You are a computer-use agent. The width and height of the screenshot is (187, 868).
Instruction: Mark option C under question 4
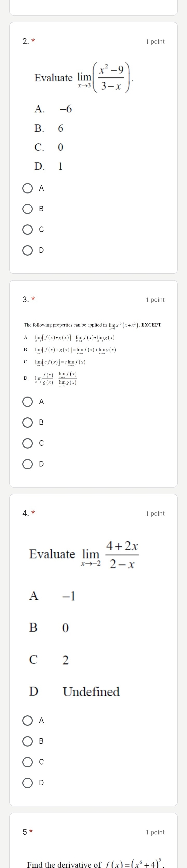28,762
